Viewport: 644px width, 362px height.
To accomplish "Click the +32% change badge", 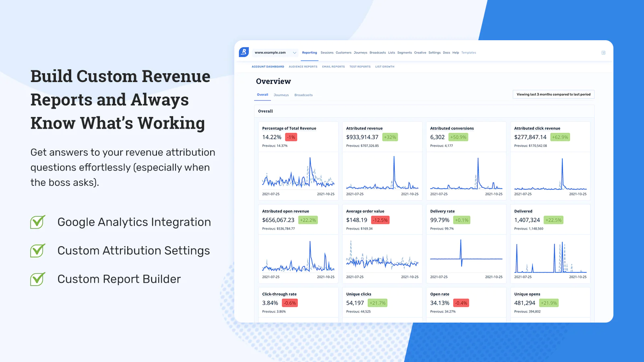I will pos(390,137).
